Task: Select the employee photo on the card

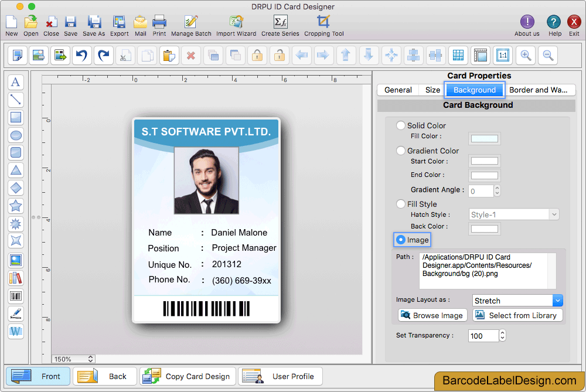Action: point(206,180)
